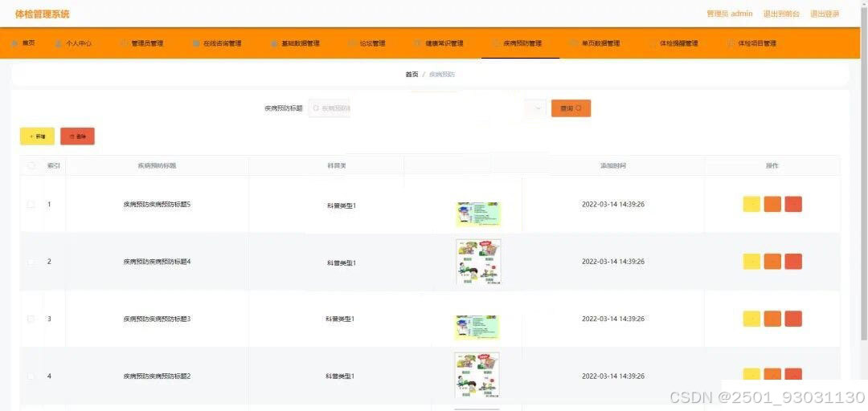
Task: Check the checkbox for row index 2
Action: [x=31, y=261]
